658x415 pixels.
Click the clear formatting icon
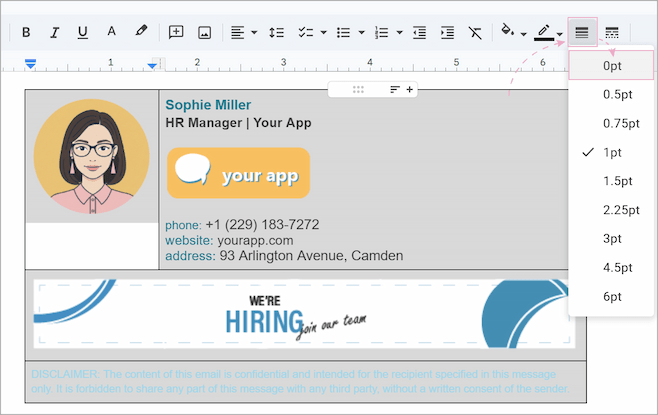(475, 32)
